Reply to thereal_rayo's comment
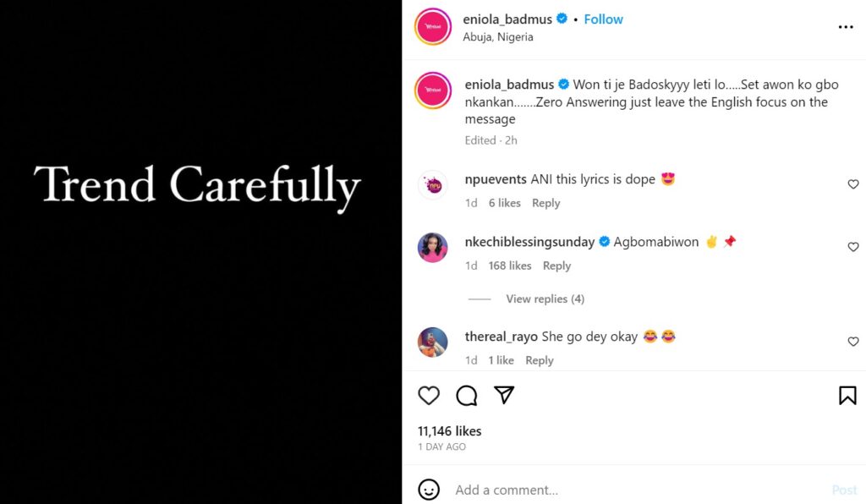 tap(539, 360)
